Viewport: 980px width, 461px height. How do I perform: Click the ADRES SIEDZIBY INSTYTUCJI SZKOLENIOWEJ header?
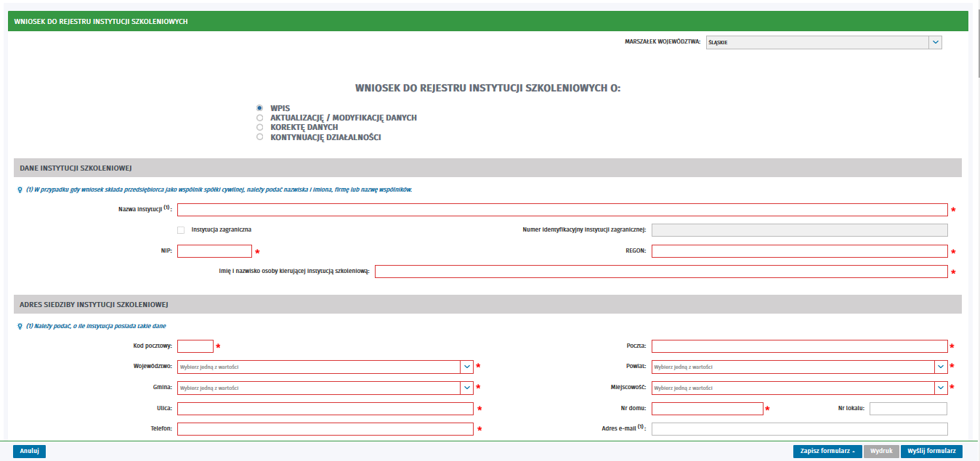[x=487, y=304]
